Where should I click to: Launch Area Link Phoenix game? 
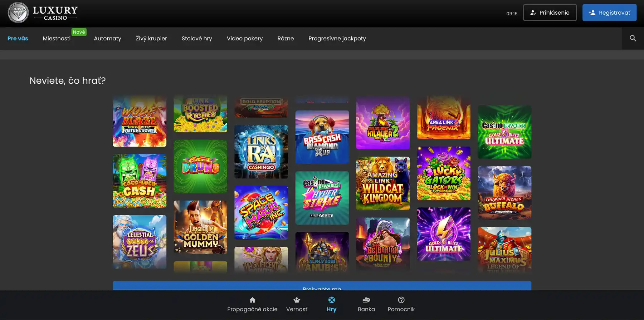444,118
